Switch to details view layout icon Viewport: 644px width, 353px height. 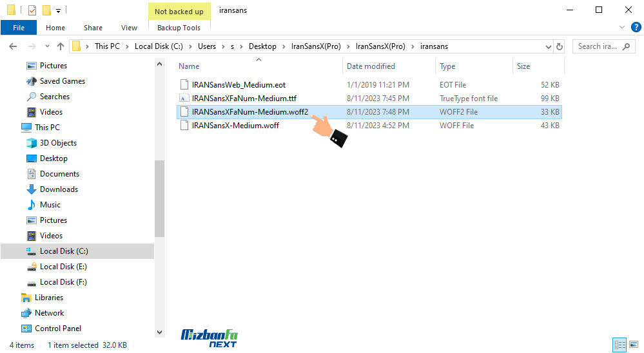pyautogui.click(x=620, y=345)
